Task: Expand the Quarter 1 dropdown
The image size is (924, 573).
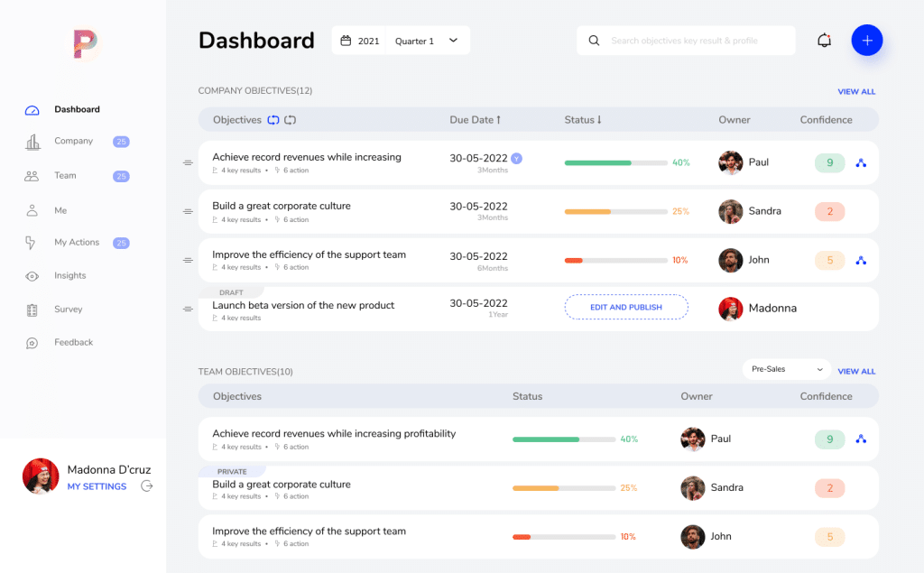Action: click(427, 40)
